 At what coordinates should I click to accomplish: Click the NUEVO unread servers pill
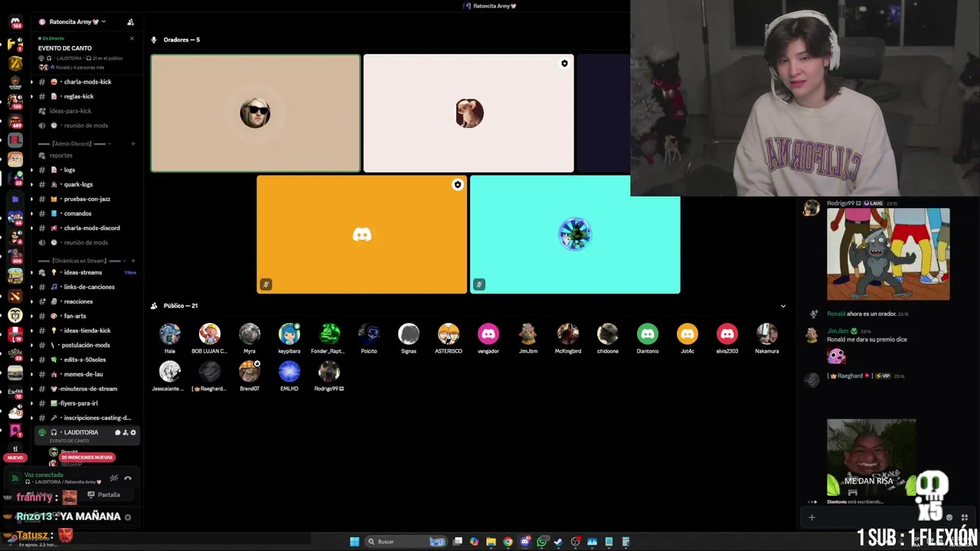click(x=15, y=458)
